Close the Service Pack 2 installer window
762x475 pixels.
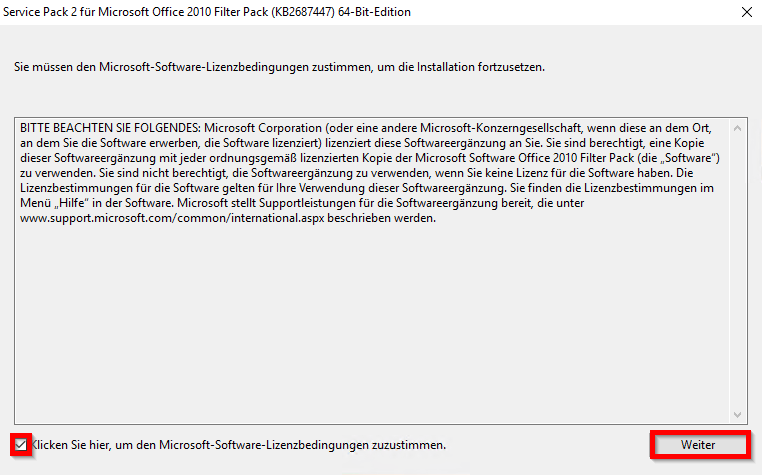tap(746, 12)
